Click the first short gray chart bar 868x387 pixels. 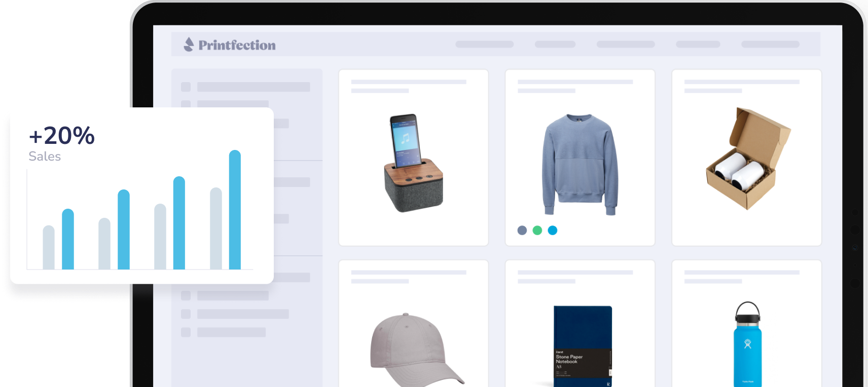[x=49, y=247]
